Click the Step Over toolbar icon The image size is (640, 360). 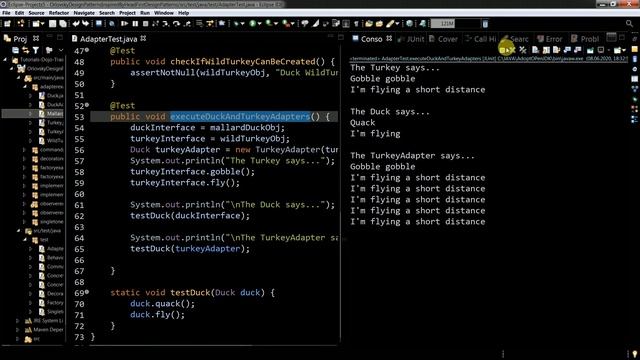(176, 24)
